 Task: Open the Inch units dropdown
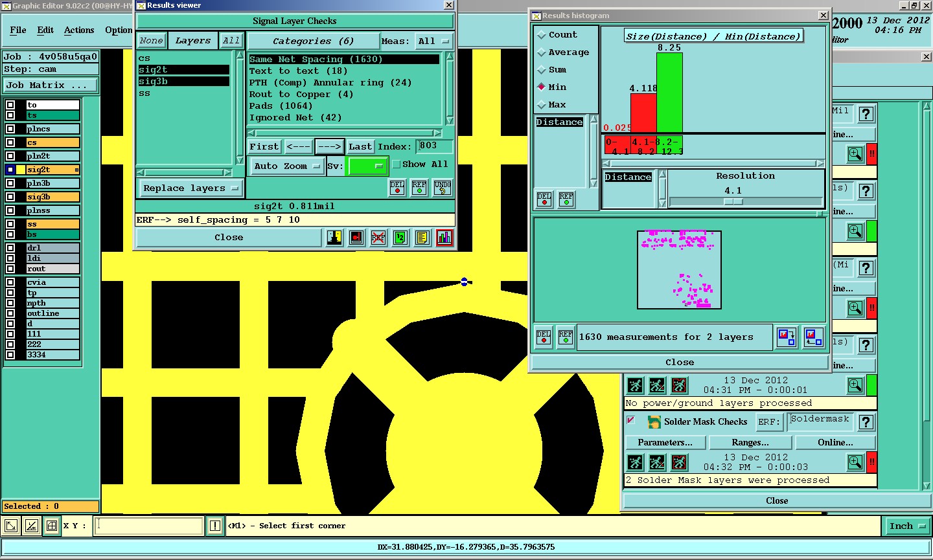click(x=907, y=526)
